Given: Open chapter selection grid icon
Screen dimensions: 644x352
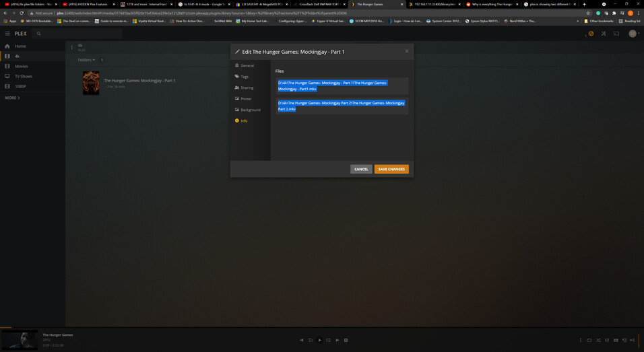Looking at the screenshot, I should click(616, 340).
